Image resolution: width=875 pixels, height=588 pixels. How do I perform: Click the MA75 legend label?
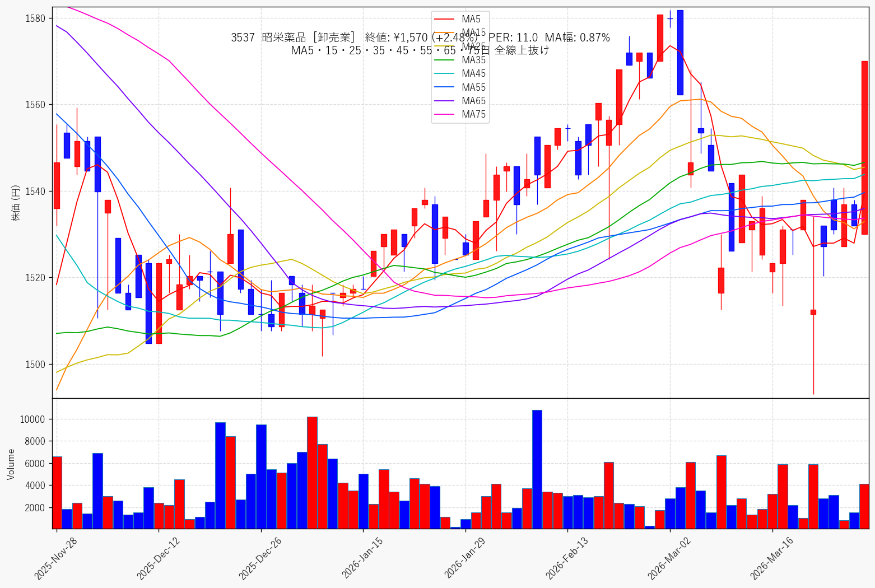pos(474,114)
